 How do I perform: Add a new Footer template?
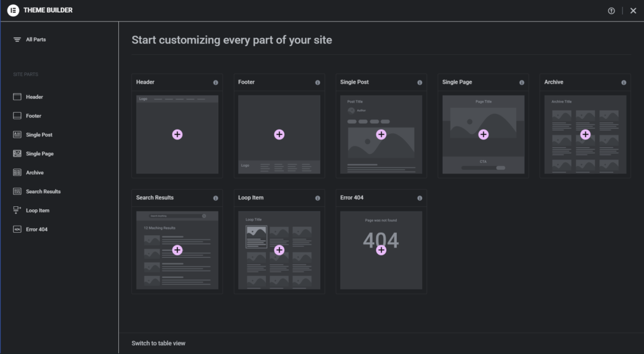coord(279,135)
